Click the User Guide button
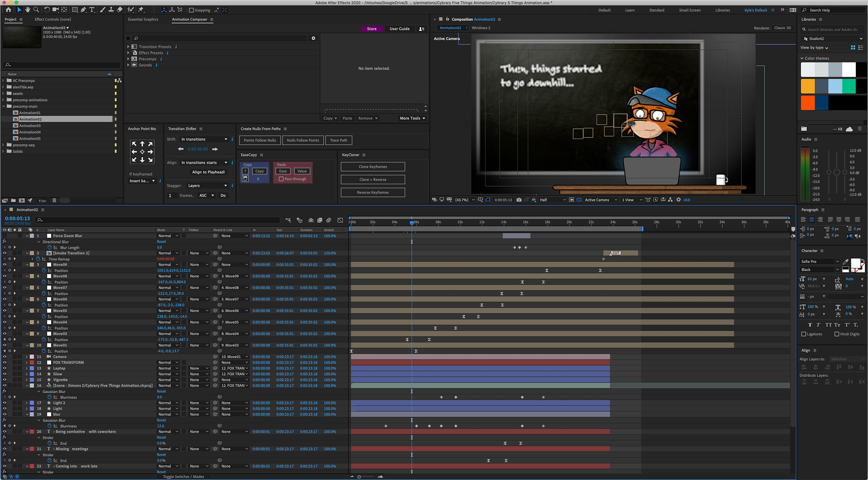 tap(400, 29)
